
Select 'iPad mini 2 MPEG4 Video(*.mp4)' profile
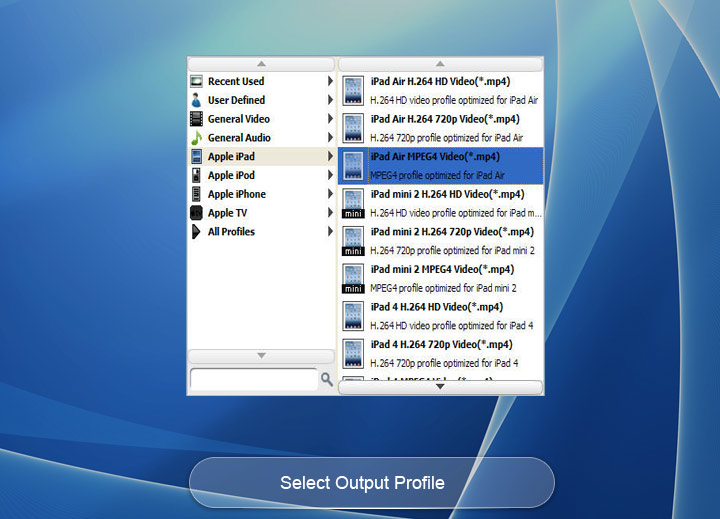pyautogui.click(x=441, y=279)
